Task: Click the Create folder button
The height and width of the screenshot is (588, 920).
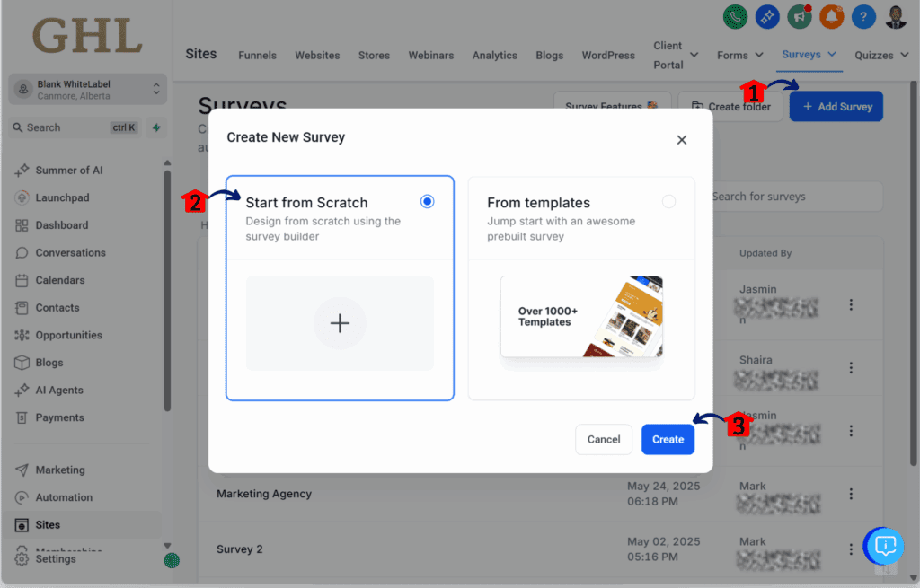Action: (x=730, y=107)
